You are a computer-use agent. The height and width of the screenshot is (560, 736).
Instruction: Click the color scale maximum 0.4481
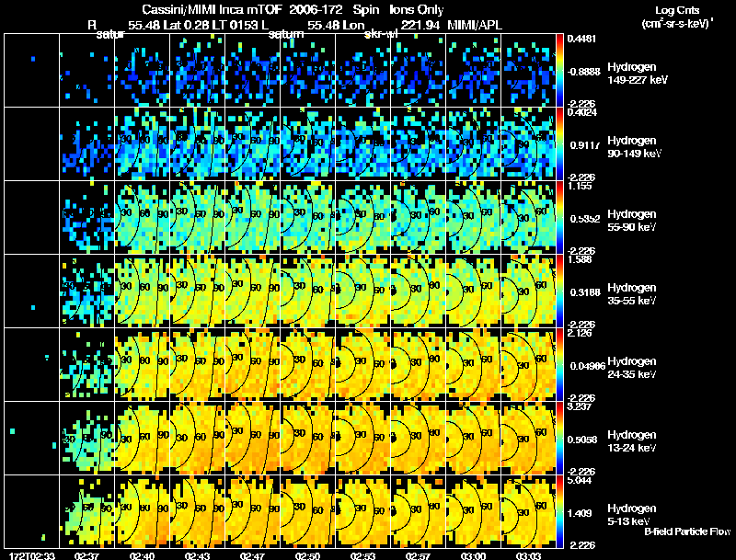(581, 39)
